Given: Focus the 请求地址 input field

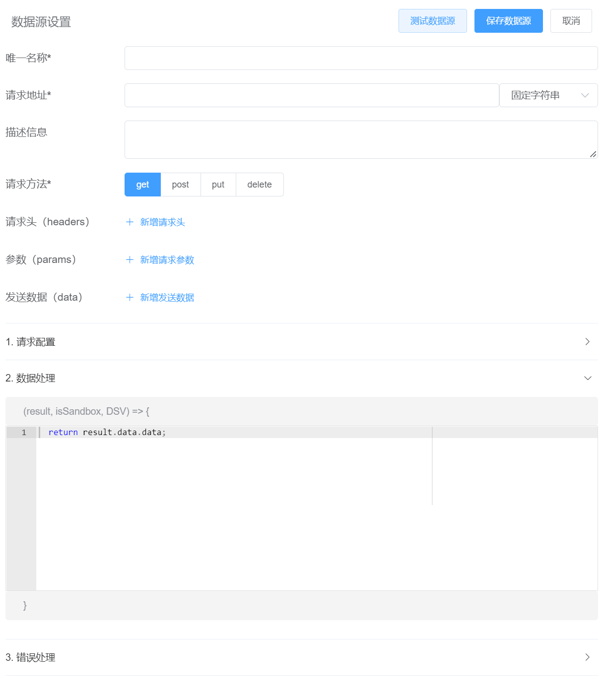Looking at the screenshot, I should click(x=312, y=95).
